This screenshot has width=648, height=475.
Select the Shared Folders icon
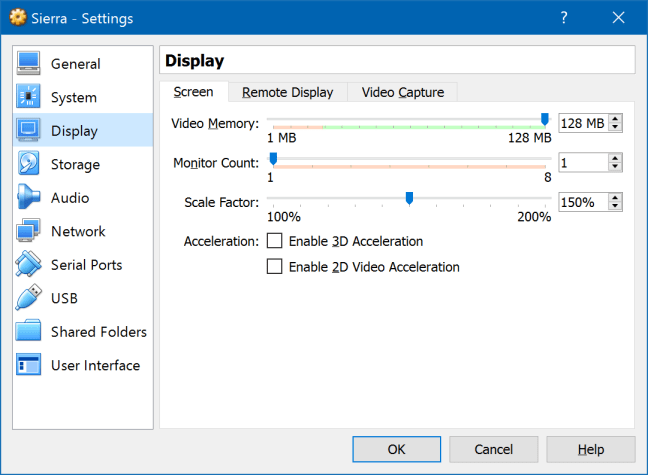(x=28, y=332)
